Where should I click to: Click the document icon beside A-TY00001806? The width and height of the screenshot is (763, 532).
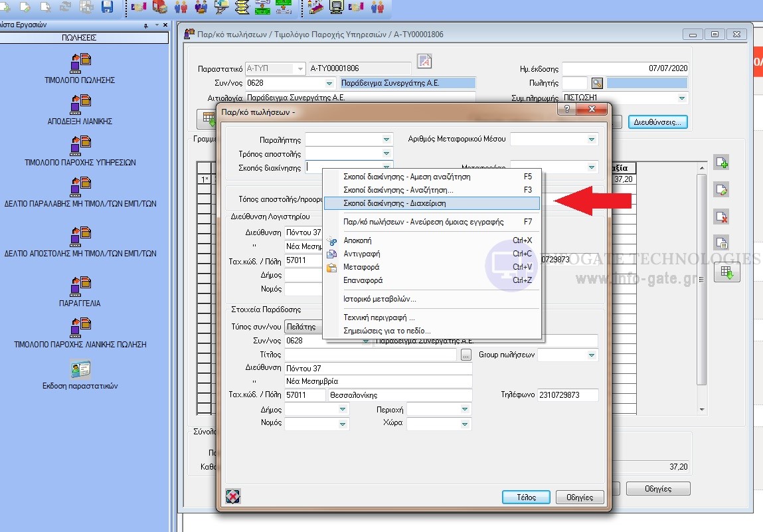(x=424, y=62)
